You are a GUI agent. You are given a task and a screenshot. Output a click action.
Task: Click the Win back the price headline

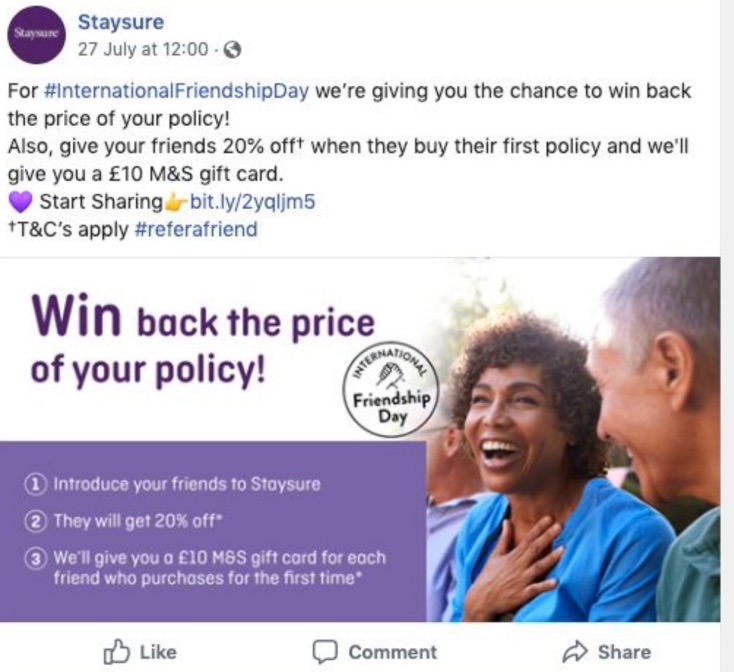coord(203,343)
